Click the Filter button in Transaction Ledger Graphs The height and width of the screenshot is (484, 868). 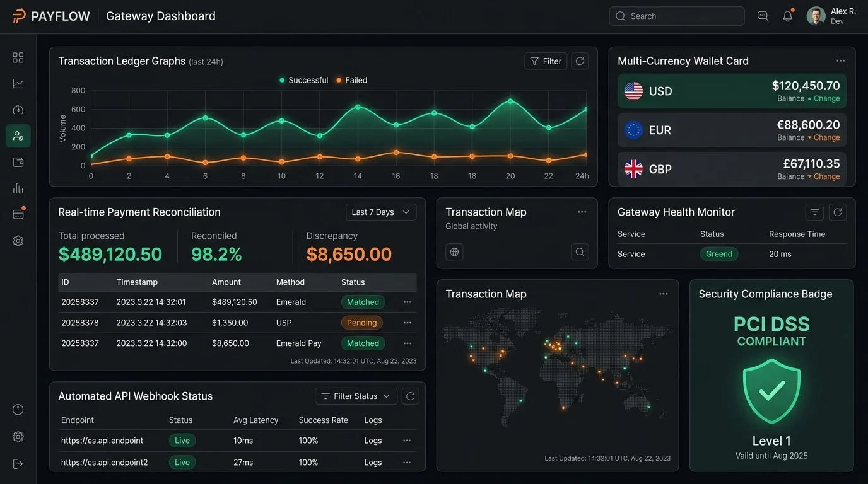click(x=546, y=61)
